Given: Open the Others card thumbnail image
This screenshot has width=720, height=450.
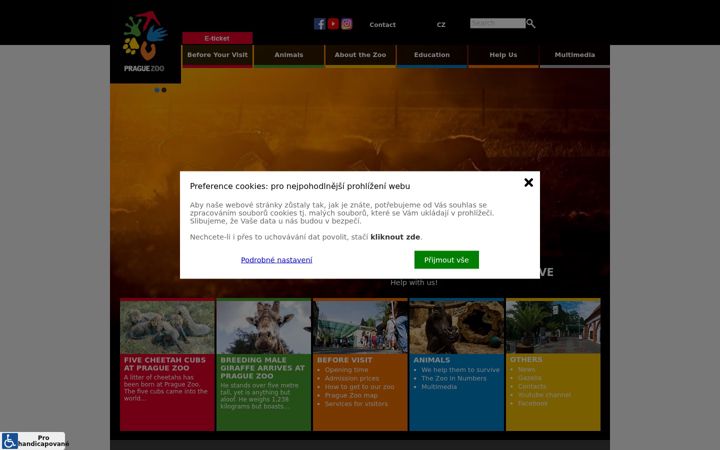Looking at the screenshot, I should pyautogui.click(x=553, y=327).
